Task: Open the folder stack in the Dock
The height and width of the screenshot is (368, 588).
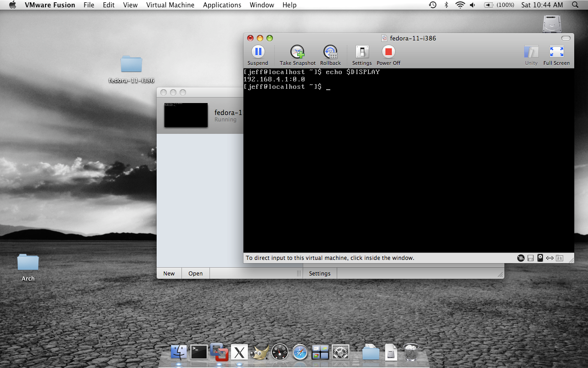Action: coord(371,352)
